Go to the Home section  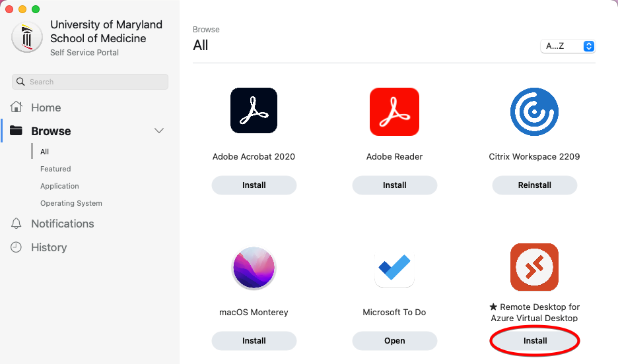46,107
